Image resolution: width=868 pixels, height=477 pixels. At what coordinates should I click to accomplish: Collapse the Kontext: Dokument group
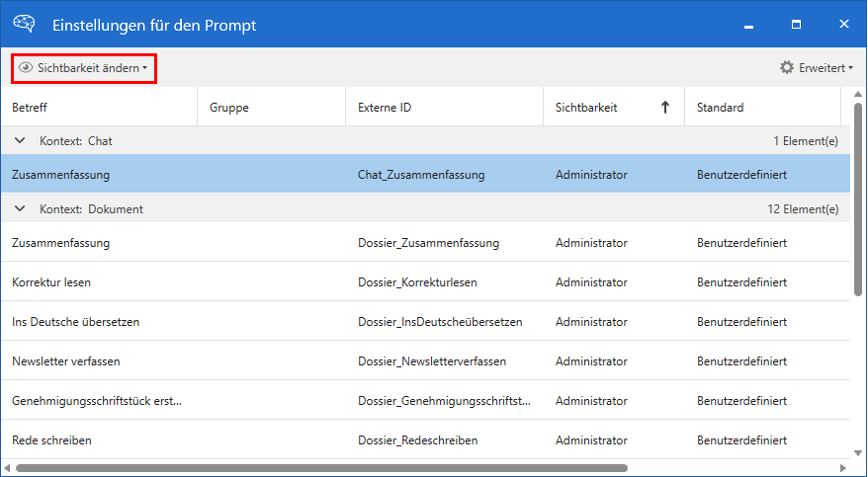click(x=20, y=209)
